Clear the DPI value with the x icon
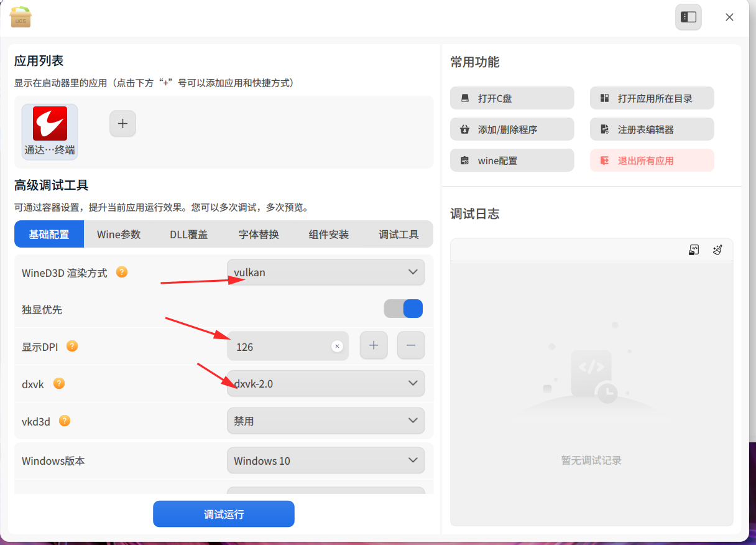Viewport: 756px width, 545px height. tap(337, 346)
